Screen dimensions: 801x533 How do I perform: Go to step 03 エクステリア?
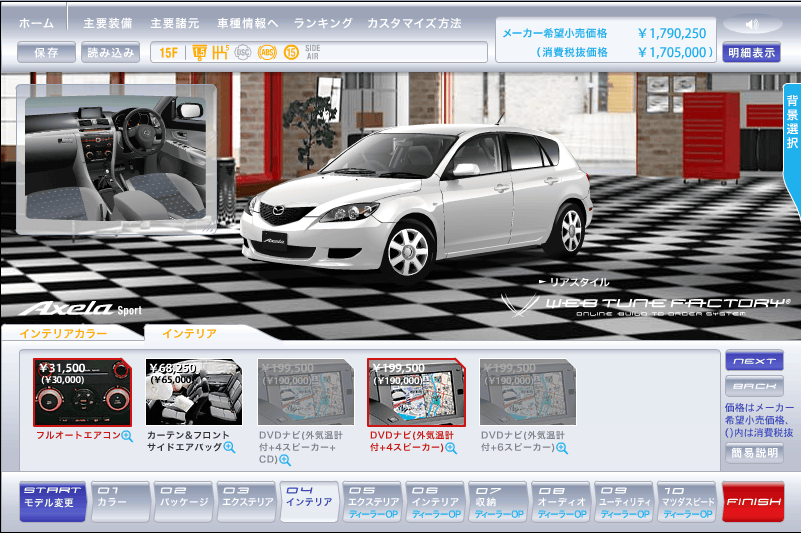pyautogui.click(x=247, y=502)
